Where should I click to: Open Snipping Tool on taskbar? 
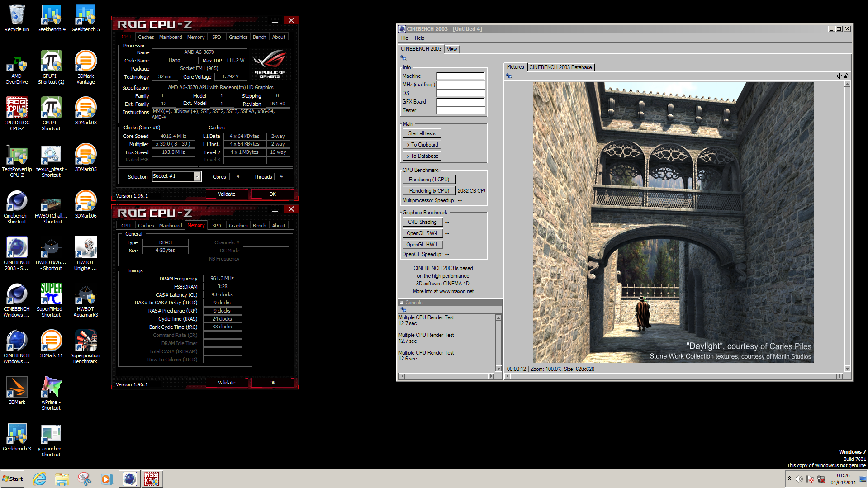pos(84,479)
